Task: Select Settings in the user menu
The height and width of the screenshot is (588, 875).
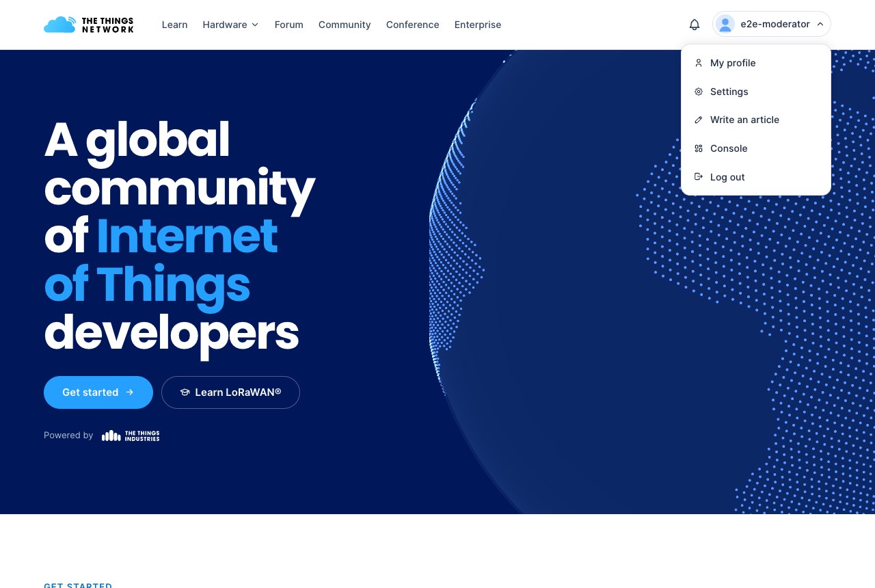Action: click(x=756, y=92)
